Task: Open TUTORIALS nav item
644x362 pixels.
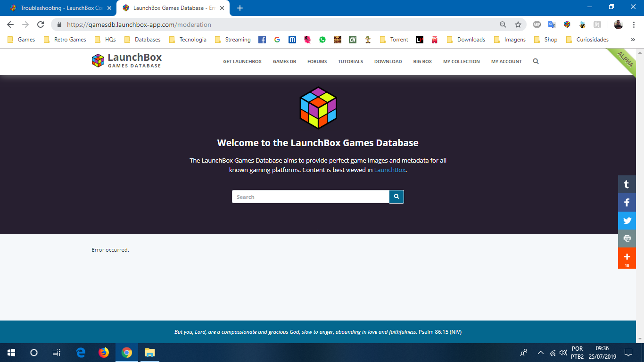Action: [350, 61]
